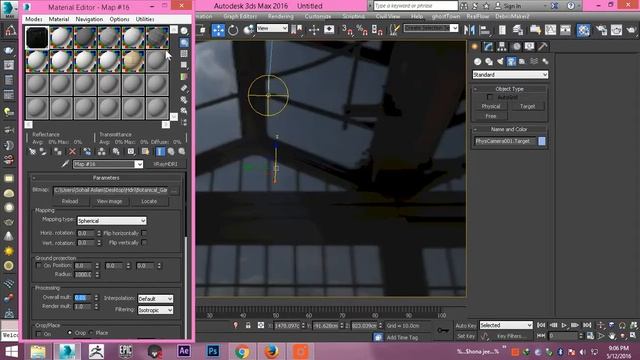This screenshot has width=640, height=360.
Task: Open the Motion command panel tab
Action: coord(516,47)
